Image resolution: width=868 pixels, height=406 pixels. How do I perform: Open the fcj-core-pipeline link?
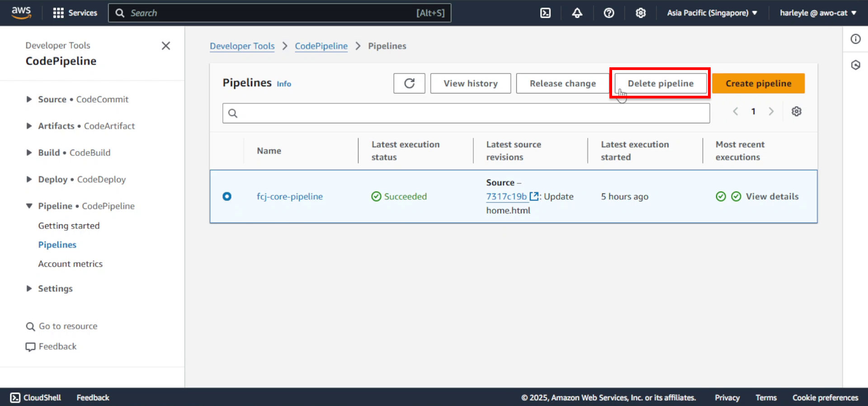pos(290,196)
